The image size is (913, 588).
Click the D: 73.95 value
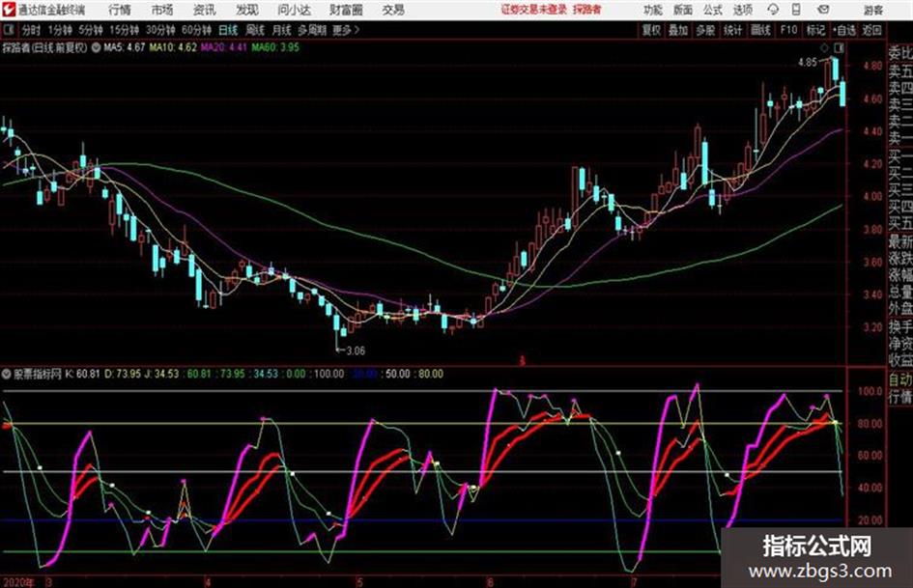[x=123, y=374]
